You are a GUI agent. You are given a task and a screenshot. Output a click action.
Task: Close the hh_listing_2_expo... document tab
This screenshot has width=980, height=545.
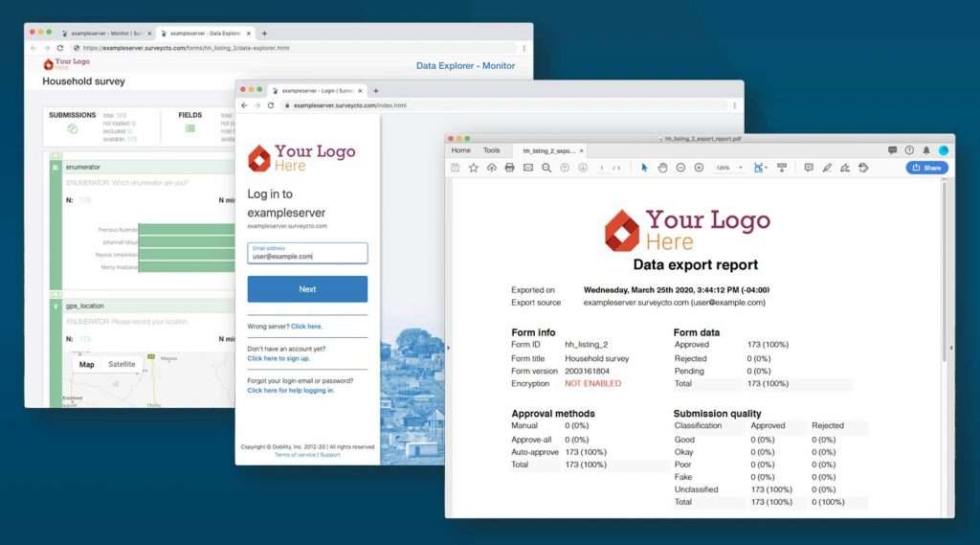pyautogui.click(x=581, y=150)
